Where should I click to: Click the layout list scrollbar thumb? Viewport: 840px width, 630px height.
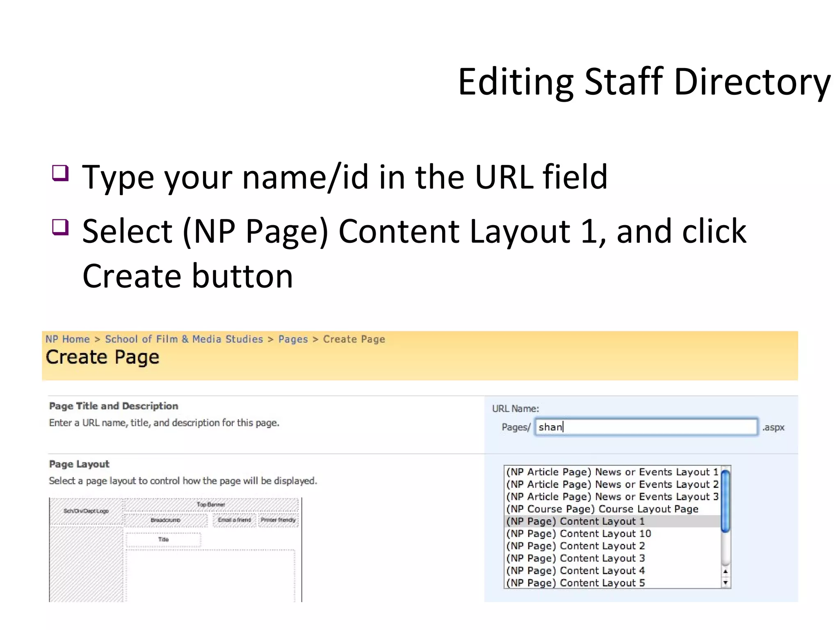click(x=725, y=501)
